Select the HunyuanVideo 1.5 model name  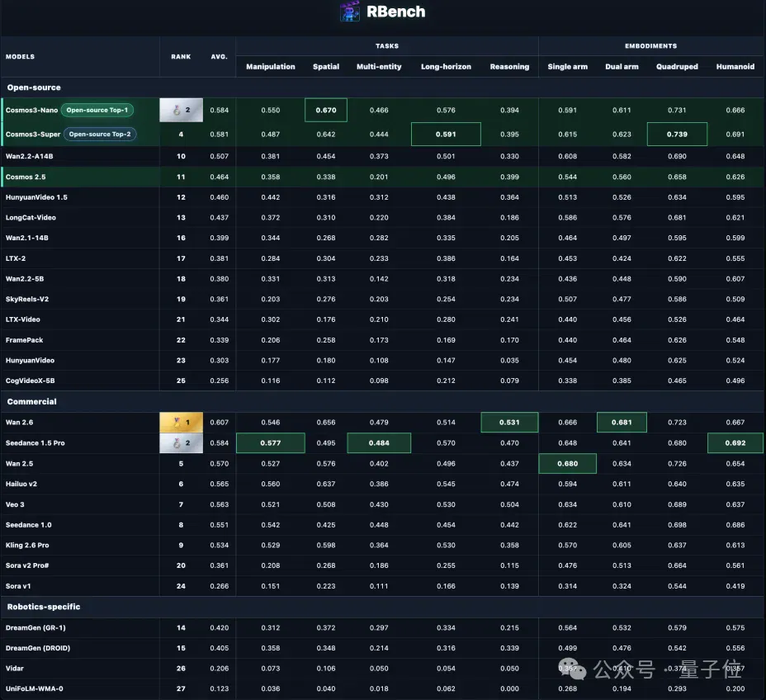36,197
